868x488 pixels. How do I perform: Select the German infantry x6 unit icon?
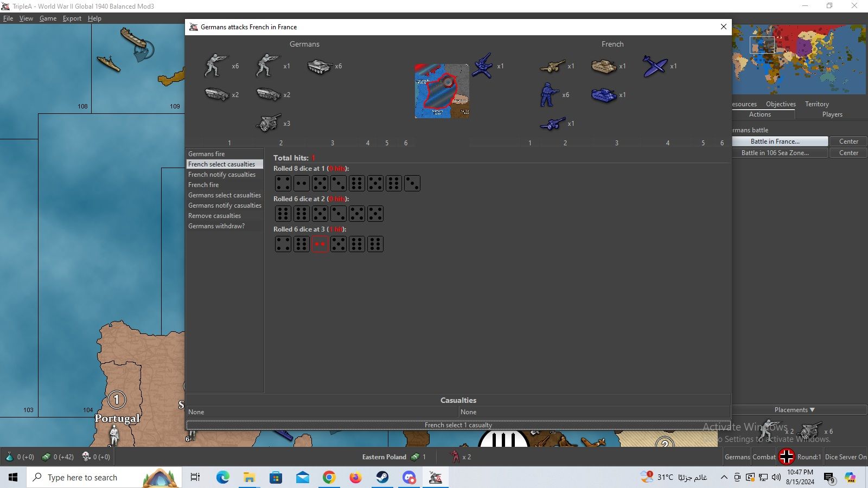[215, 66]
